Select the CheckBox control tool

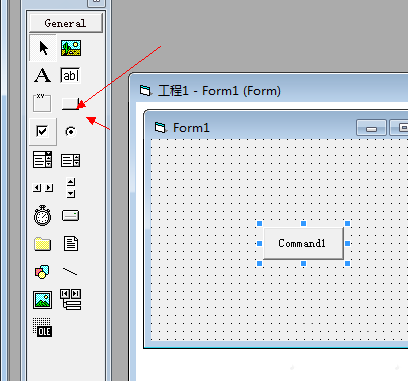pos(43,131)
